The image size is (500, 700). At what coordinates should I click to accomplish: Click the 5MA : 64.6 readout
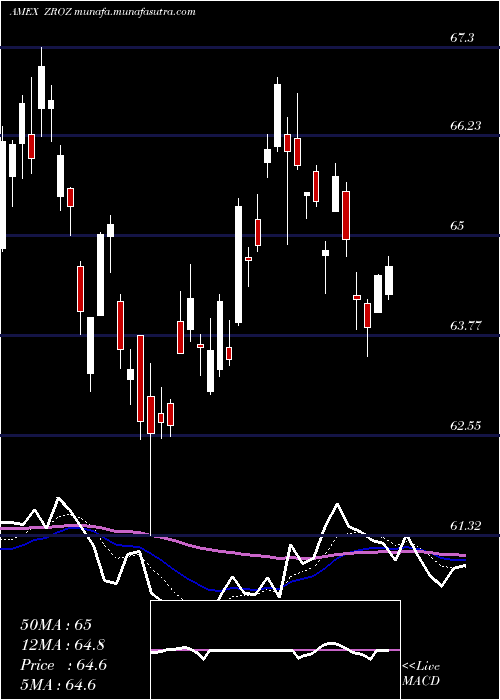[58, 685]
